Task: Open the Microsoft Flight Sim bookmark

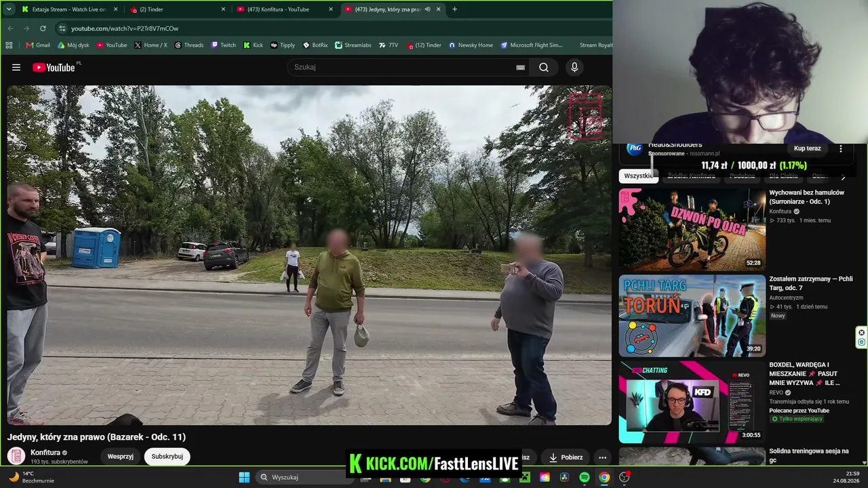Action: point(532,45)
